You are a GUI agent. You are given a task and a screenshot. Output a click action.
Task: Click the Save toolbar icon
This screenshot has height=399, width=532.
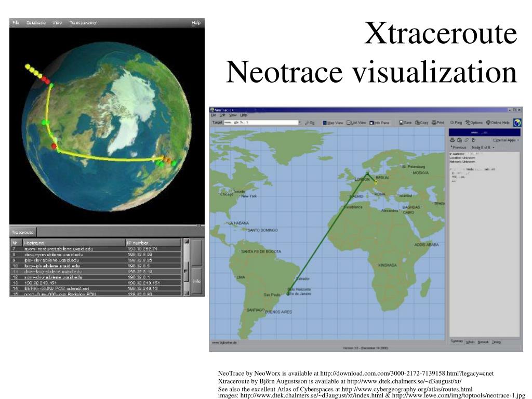[405, 123]
